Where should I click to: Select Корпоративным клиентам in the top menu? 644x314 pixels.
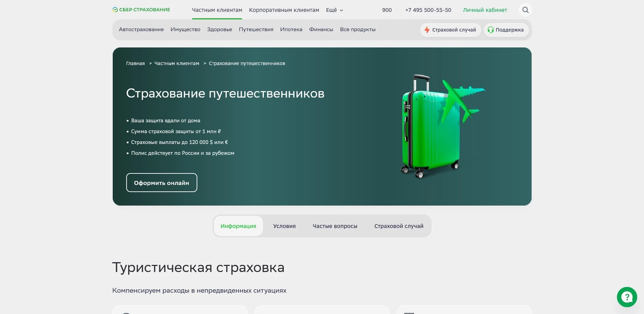tap(284, 10)
